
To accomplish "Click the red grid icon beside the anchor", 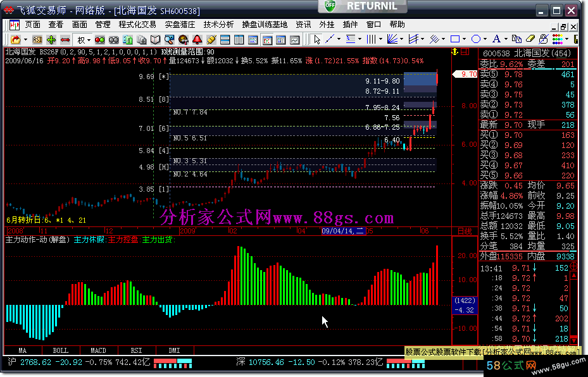I will coord(465,52).
